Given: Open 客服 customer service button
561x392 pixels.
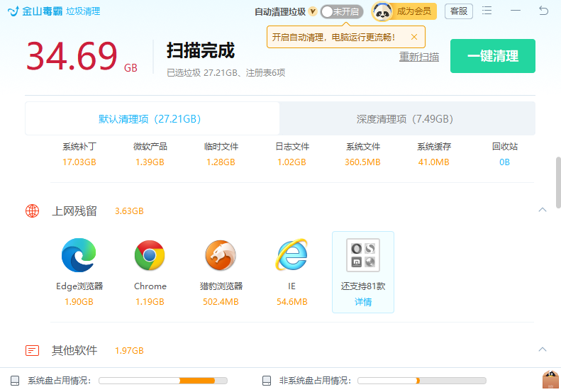Looking at the screenshot, I should [459, 11].
